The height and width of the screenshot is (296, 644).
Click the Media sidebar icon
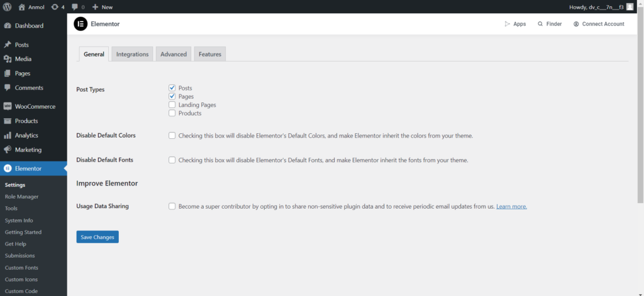pyautogui.click(x=8, y=59)
